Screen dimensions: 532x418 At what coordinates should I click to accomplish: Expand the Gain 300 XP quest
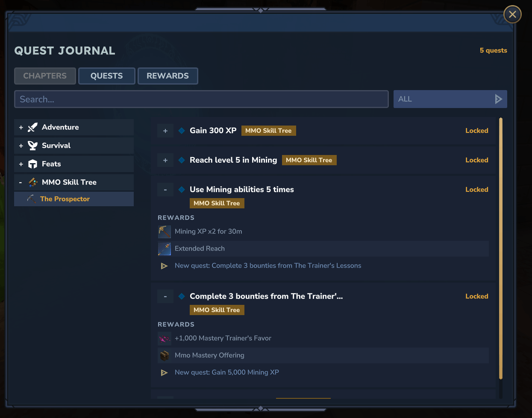click(165, 131)
